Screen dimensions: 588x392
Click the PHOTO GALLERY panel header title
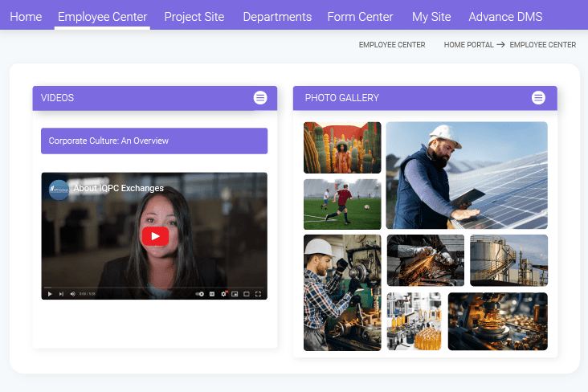click(342, 98)
